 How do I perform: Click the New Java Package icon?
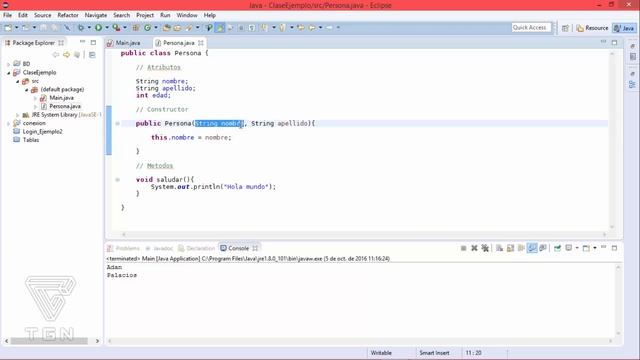(x=136, y=27)
